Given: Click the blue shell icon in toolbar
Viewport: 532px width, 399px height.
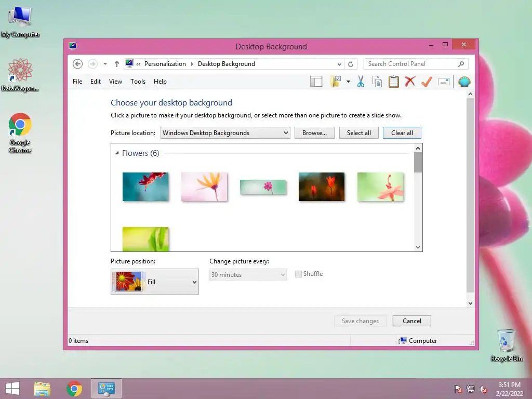Looking at the screenshot, I should click(x=464, y=82).
